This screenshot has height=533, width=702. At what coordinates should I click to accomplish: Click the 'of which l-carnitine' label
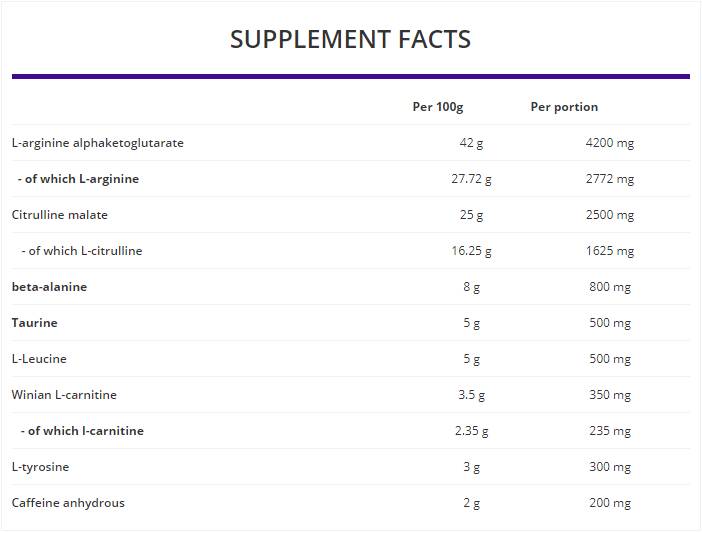pos(82,431)
